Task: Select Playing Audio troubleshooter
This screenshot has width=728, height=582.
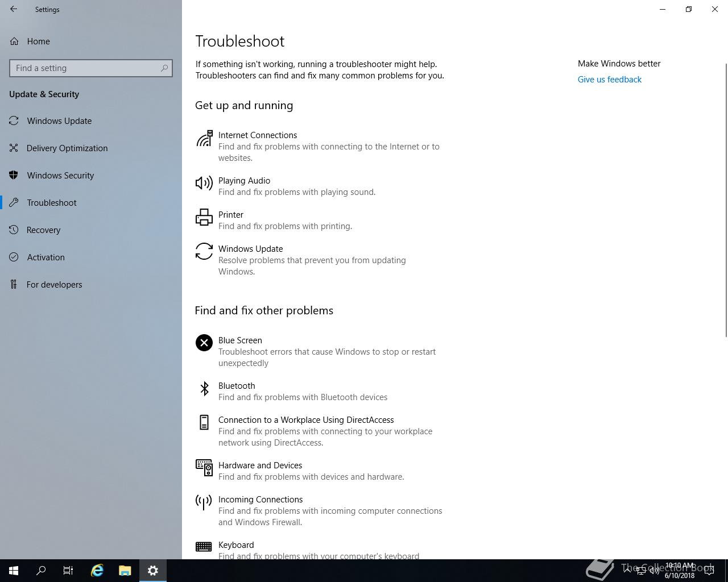Action: point(320,186)
